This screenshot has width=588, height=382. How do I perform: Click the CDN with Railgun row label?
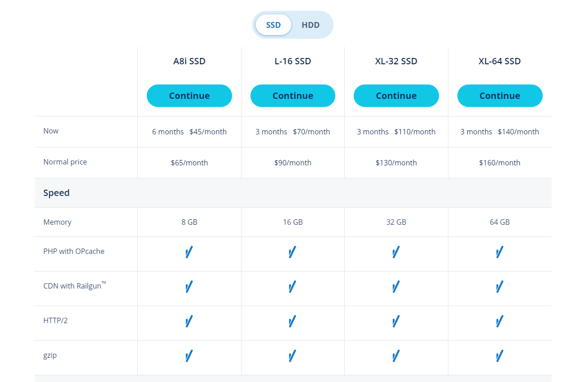click(75, 285)
